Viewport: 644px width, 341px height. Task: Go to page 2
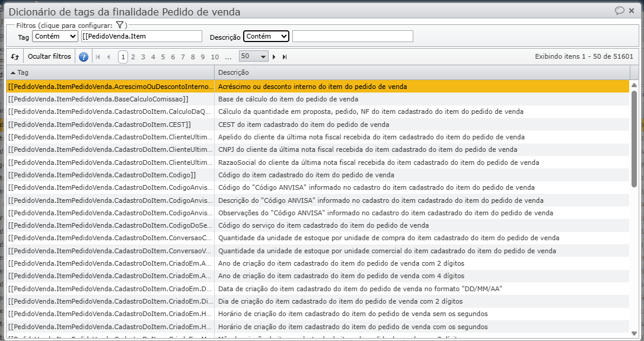(x=133, y=57)
